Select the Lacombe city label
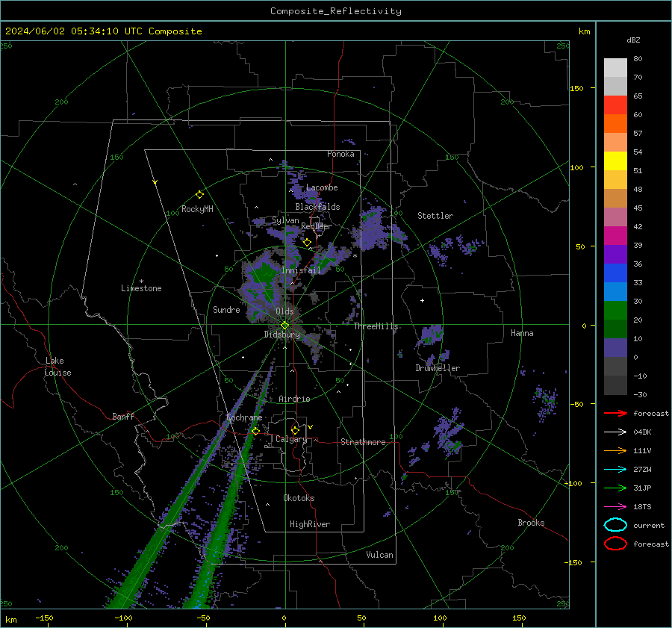672x628 pixels. 322,187
